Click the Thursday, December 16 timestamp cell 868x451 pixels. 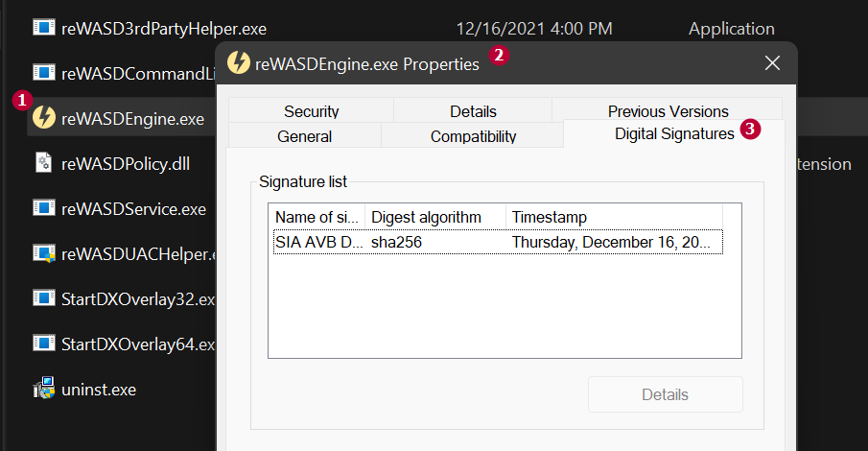611,242
